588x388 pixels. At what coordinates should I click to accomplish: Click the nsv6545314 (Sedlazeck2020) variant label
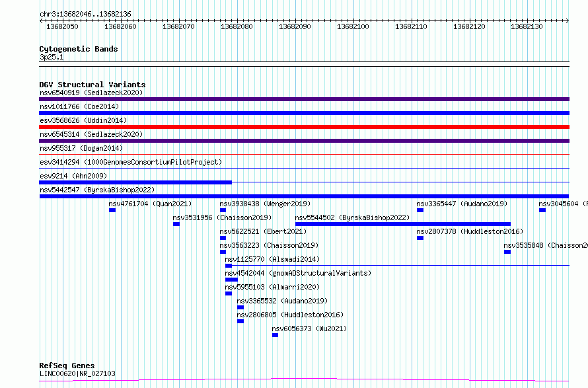click(x=91, y=134)
